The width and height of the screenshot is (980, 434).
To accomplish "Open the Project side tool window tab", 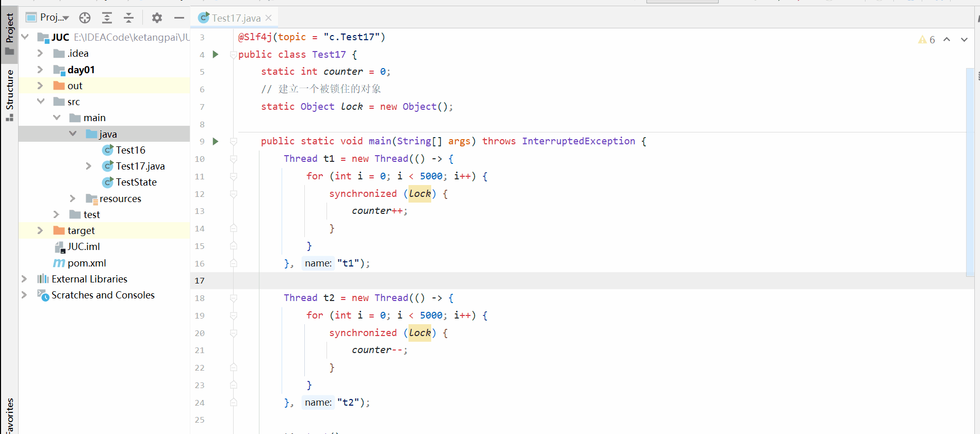I will [x=9, y=34].
